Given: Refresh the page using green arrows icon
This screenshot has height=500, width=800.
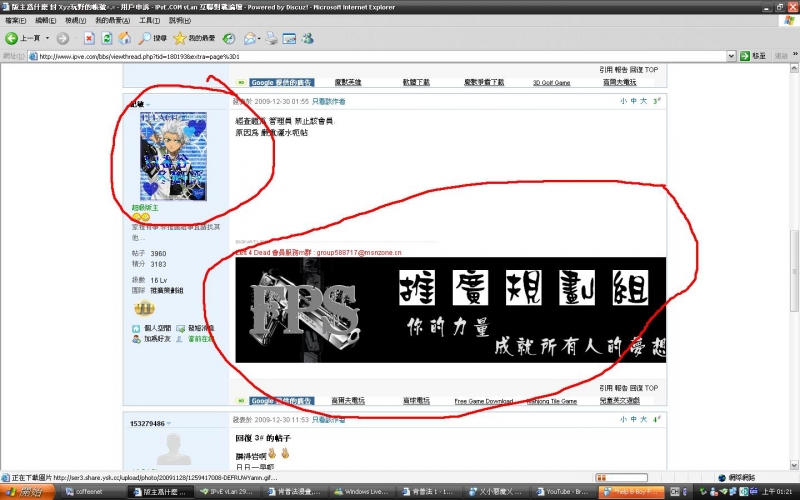Looking at the screenshot, I should coord(107,38).
